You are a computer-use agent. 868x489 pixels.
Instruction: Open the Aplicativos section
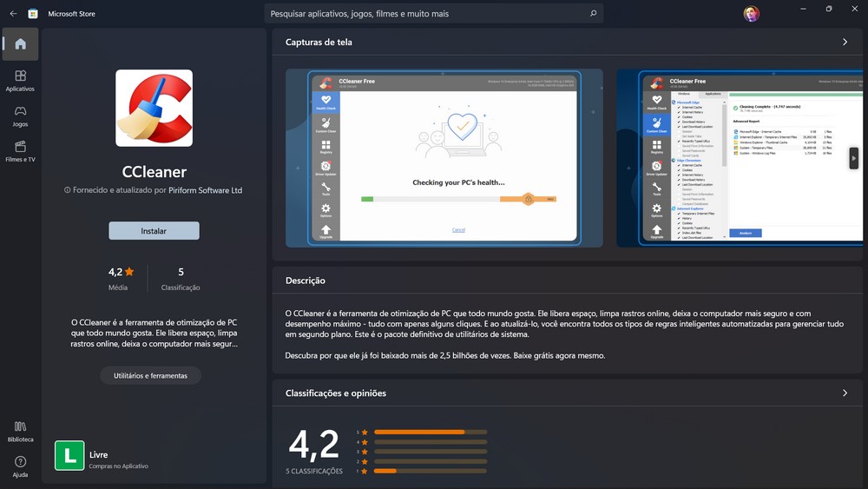20,81
